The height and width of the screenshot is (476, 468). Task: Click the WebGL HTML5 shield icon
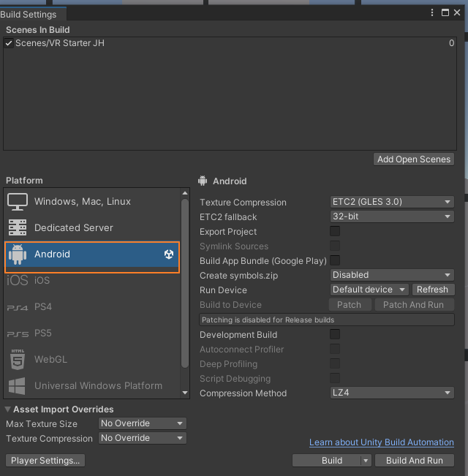click(x=18, y=360)
